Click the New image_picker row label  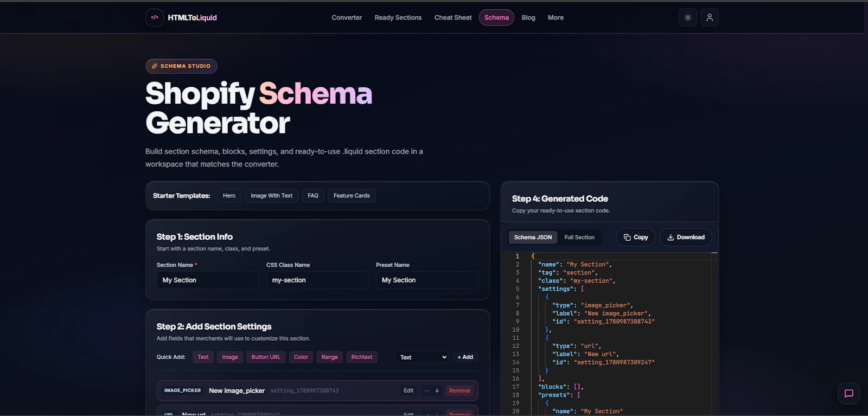(237, 391)
